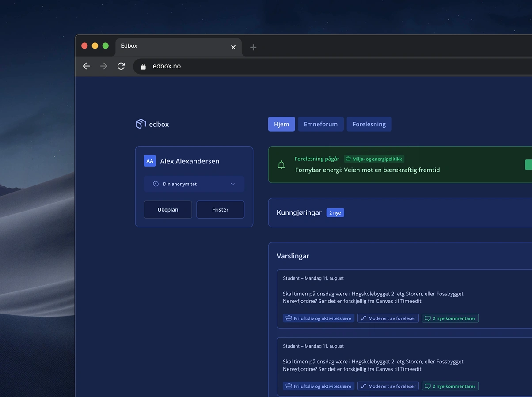
Task: Click the macOS red close window button
Action: point(84,46)
